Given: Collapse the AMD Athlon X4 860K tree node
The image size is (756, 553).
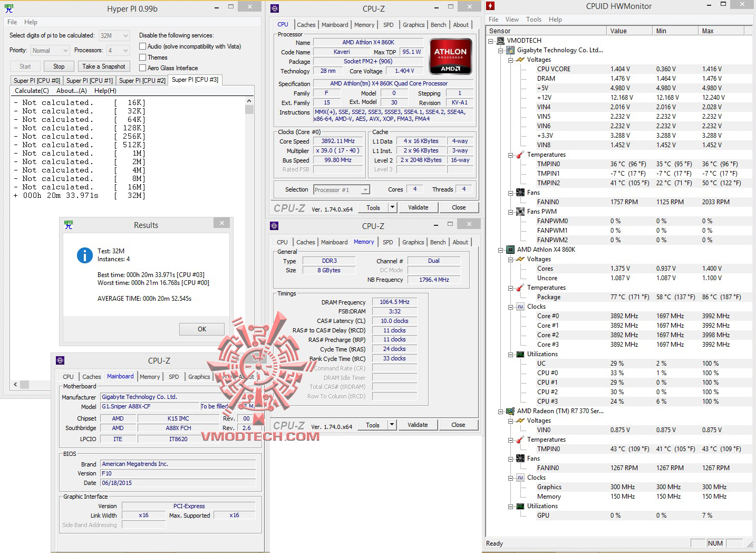Looking at the screenshot, I should click(x=501, y=250).
